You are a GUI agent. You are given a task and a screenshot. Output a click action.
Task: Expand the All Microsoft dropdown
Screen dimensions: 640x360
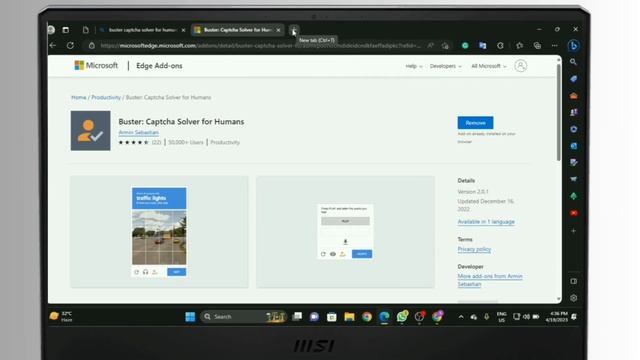coord(489,66)
